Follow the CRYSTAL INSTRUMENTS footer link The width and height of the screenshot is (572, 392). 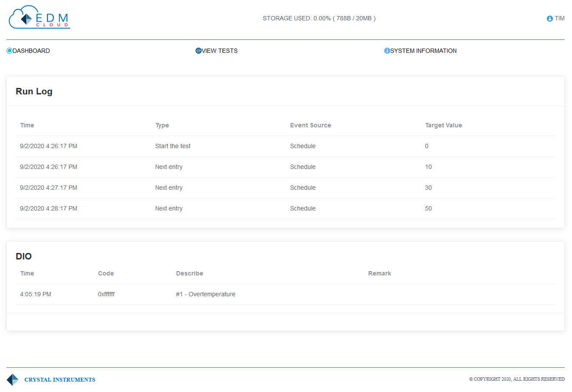coord(60,380)
